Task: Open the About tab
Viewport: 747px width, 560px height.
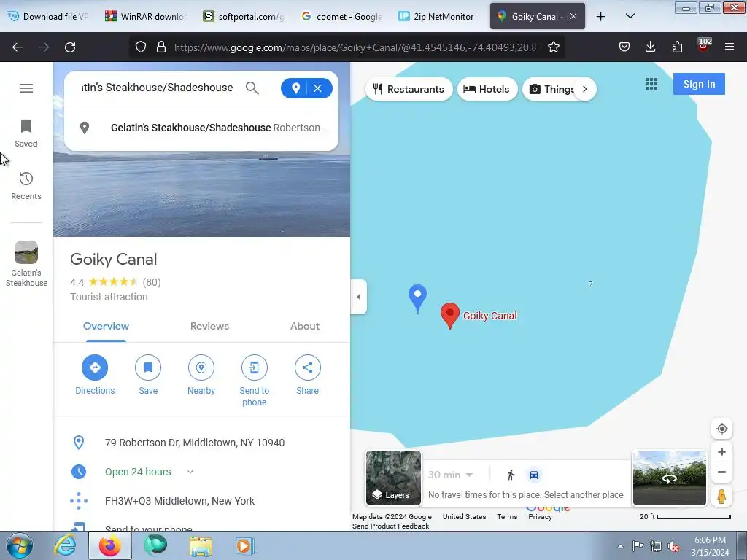Action: pyautogui.click(x=305, y=326)
